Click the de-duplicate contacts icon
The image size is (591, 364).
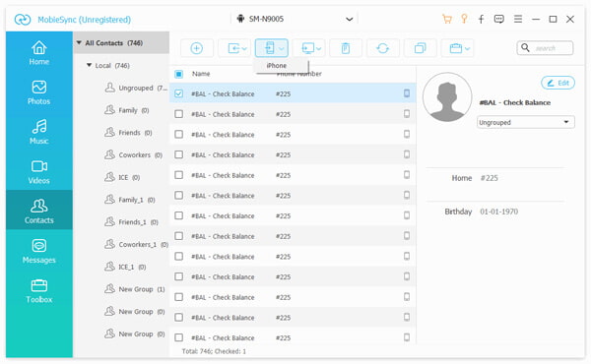point(420,48)
